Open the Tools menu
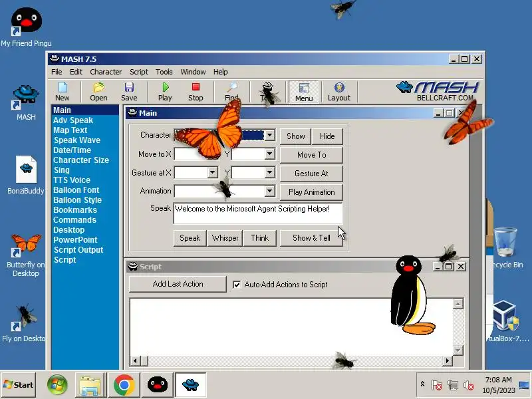 click(x=164, y=72)
